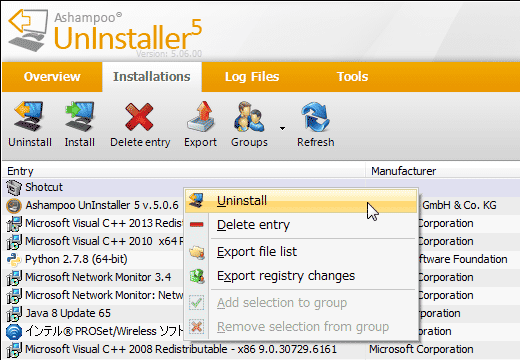Switch to the Tools tab
Viewport: 520px width, 360px height.
point(352,77)
